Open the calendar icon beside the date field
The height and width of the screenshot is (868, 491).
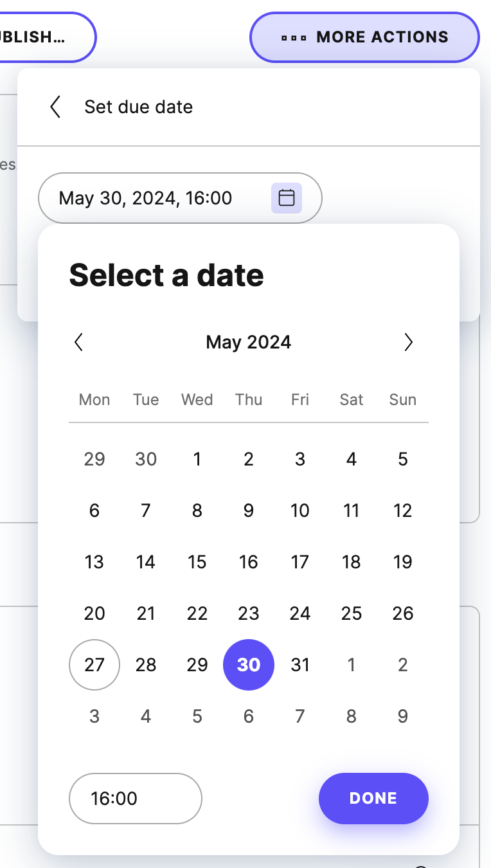[x=286, y=198]
